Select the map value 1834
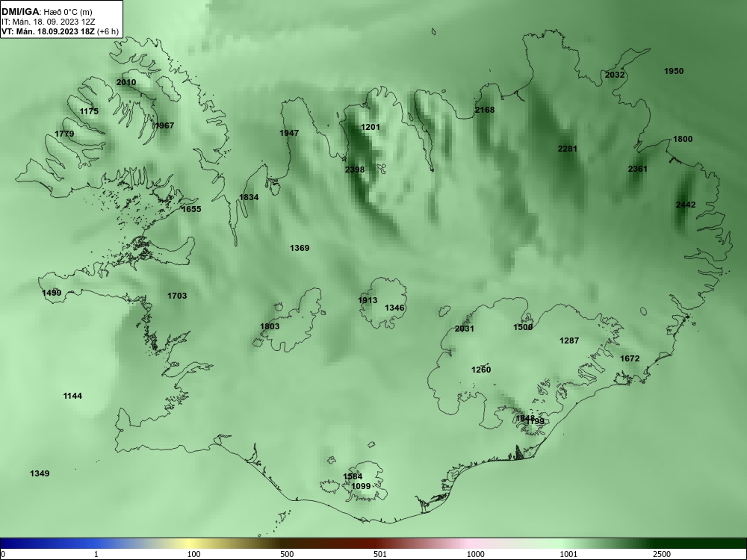This screenshot has width=747, height=560. (x=249, y=197)
